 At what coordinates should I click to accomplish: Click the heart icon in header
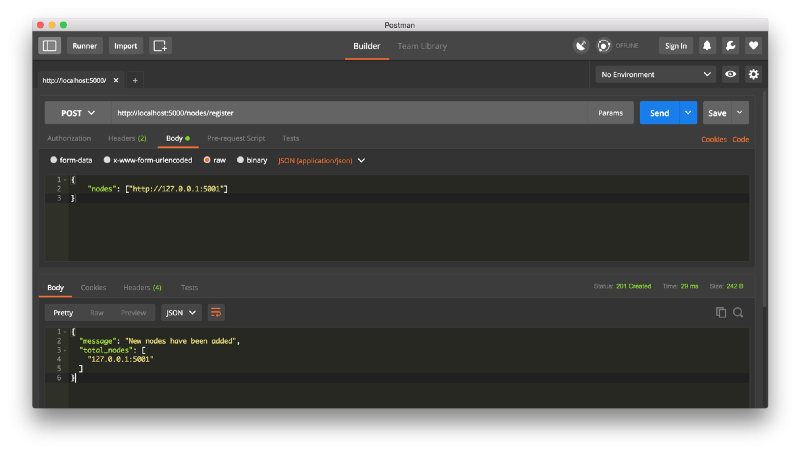click(x=753, y=46)
